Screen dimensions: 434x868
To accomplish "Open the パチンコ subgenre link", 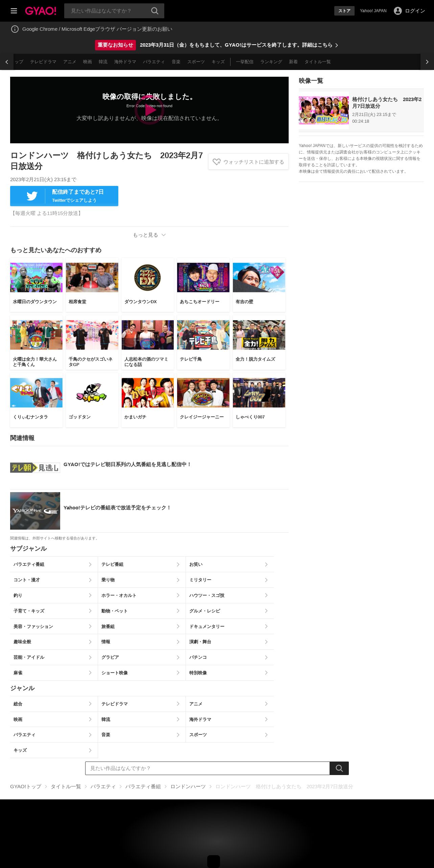I will (x=230, y=657).
